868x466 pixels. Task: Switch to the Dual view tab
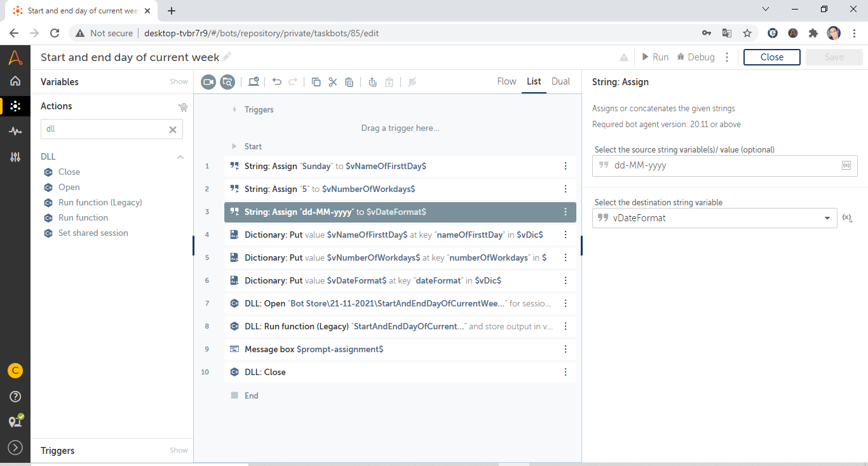click(560, 81)
